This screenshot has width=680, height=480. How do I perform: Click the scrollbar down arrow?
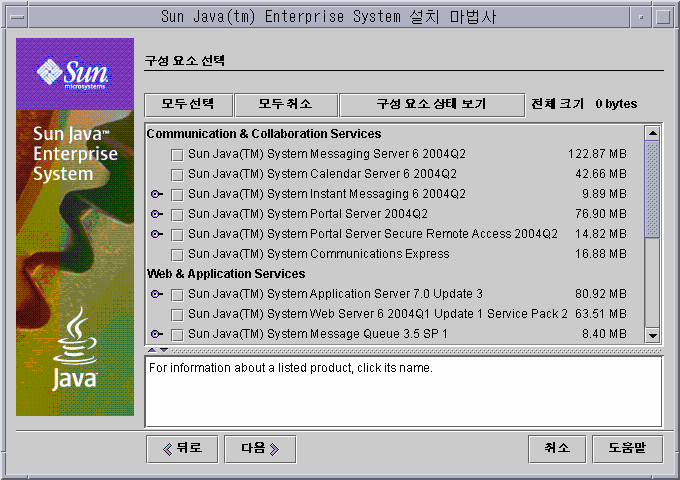tap(652, 335)
